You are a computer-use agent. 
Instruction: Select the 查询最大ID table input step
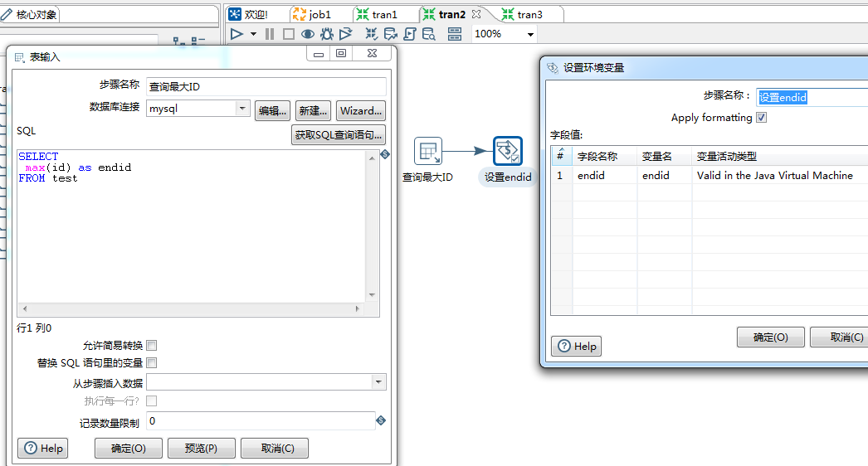click(428, 151)
